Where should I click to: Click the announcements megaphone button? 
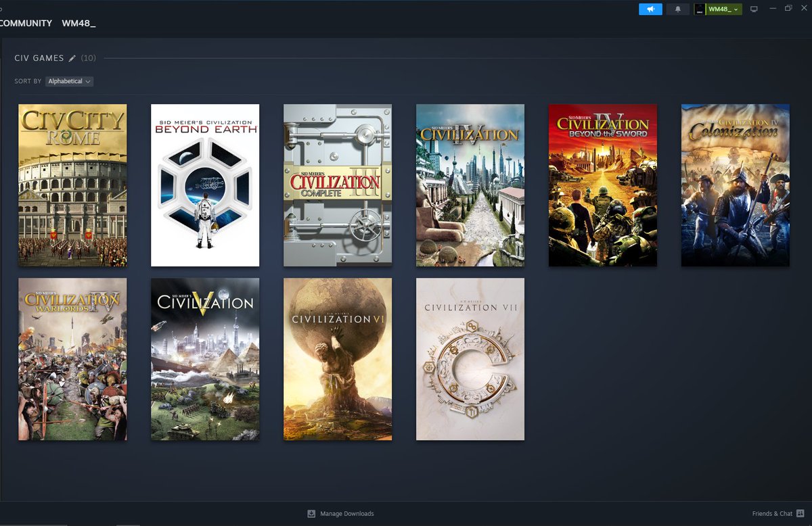coord(650,9)
